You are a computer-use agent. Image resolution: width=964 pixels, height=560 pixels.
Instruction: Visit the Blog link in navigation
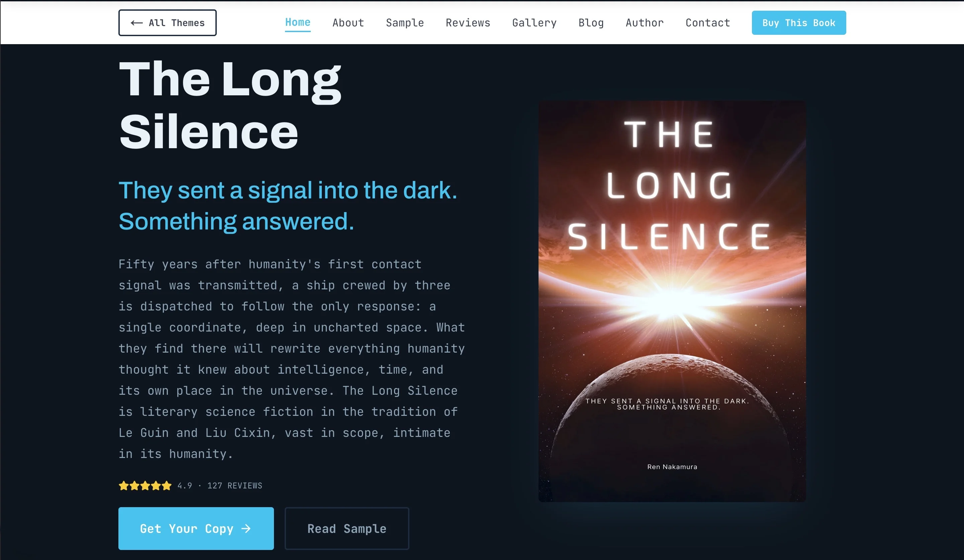591,23
